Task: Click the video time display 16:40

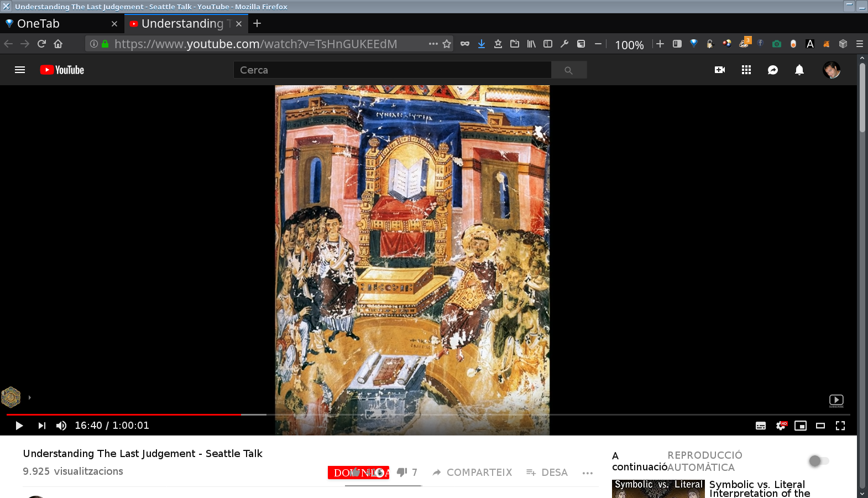Action: pos(88,426)
